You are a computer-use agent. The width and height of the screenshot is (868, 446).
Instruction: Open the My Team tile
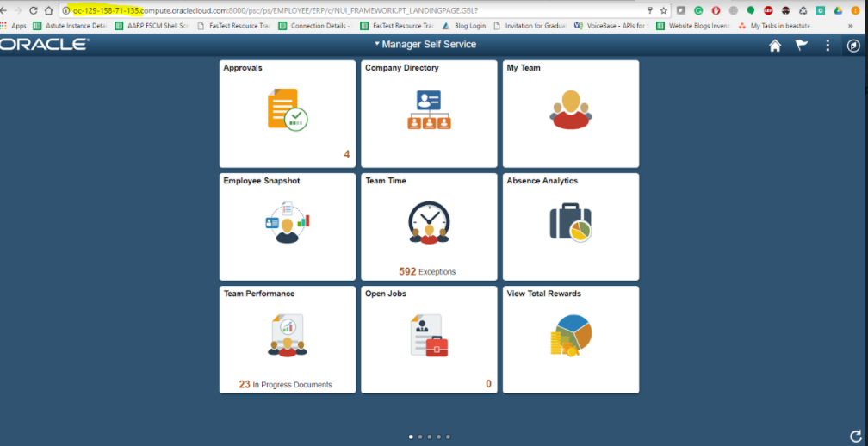[x=571, y=114]
